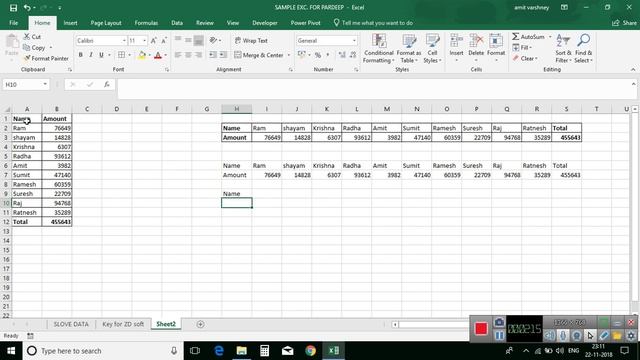The image size is (640, 360).
Task: Toggle underline formatting
Action: pyautogui.click(x=101, y=55)
